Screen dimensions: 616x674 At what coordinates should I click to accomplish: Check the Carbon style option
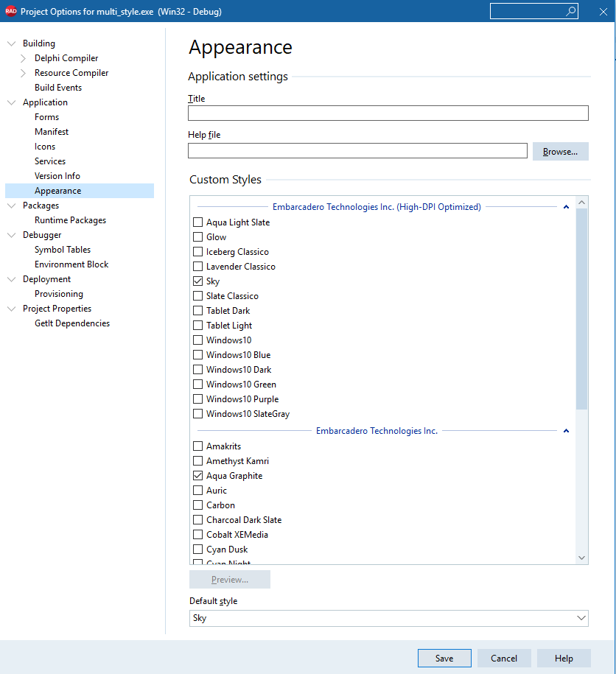tap(197, 505)
